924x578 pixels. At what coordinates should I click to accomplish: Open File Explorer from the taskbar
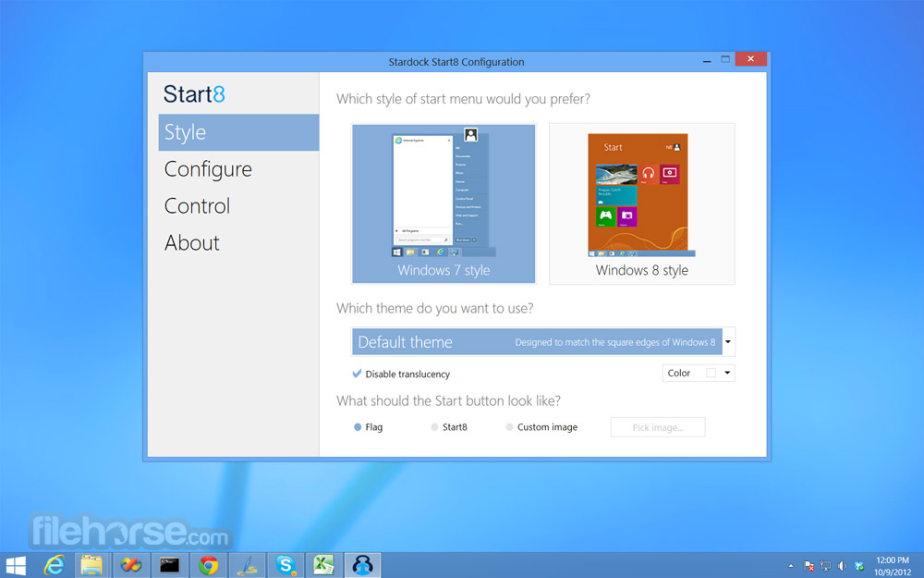tap(91, 565)
